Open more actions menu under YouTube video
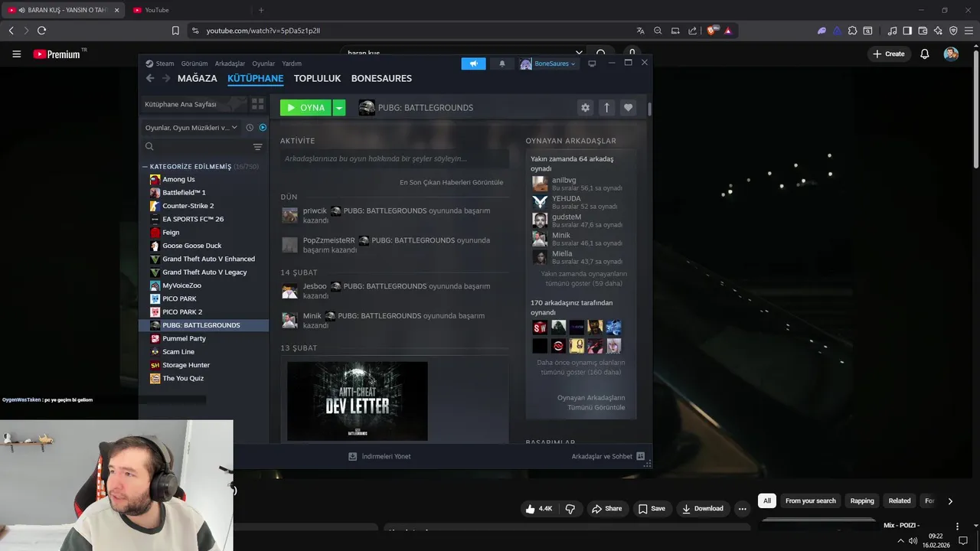The height and width of the screenshot is (551, 980). (742, 508)
